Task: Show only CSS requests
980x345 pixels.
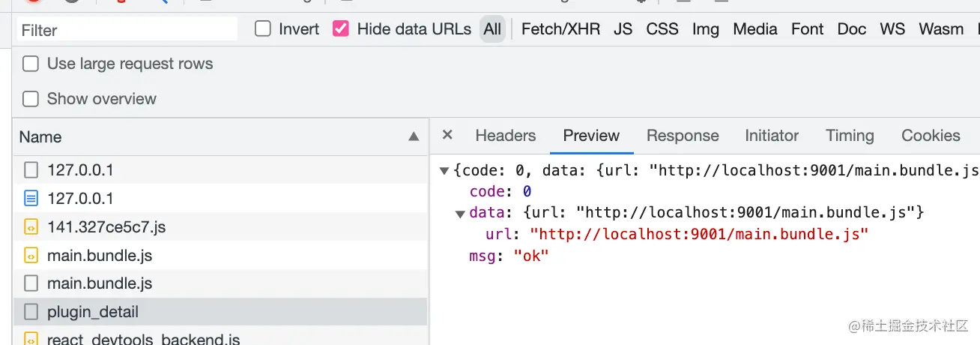Action: click(x=662, y=29)
